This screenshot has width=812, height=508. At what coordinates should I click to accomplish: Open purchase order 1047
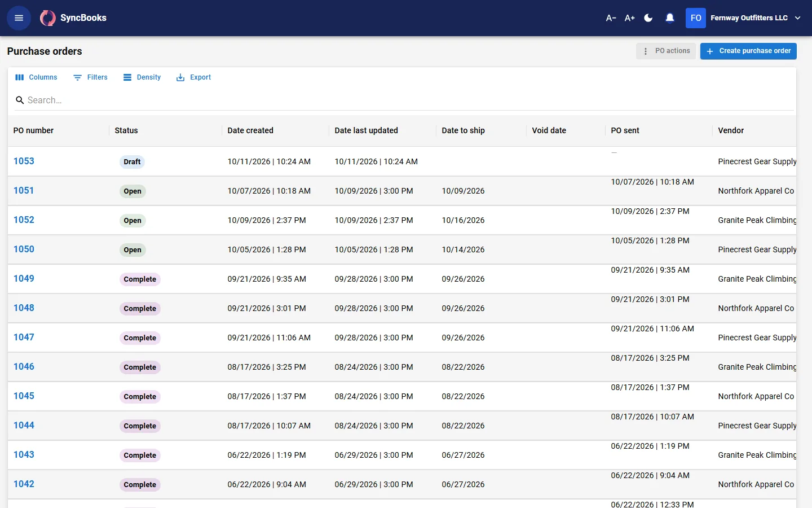[24, 338]
